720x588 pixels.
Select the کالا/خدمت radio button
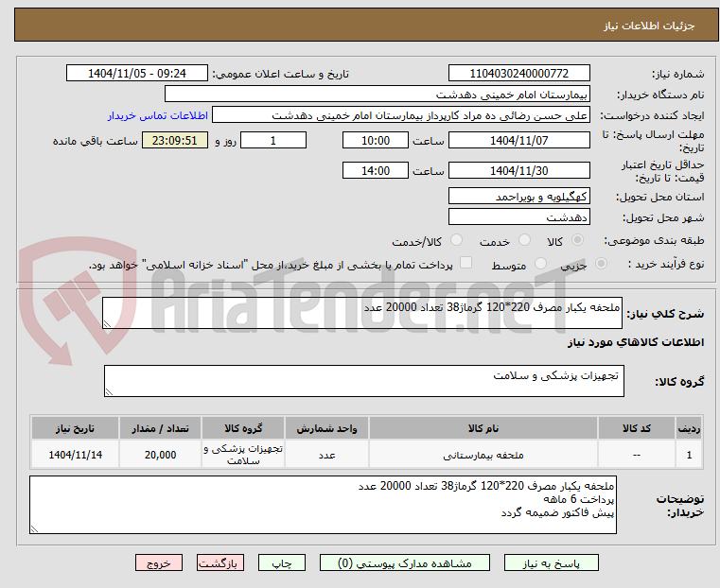coord(456,240)
